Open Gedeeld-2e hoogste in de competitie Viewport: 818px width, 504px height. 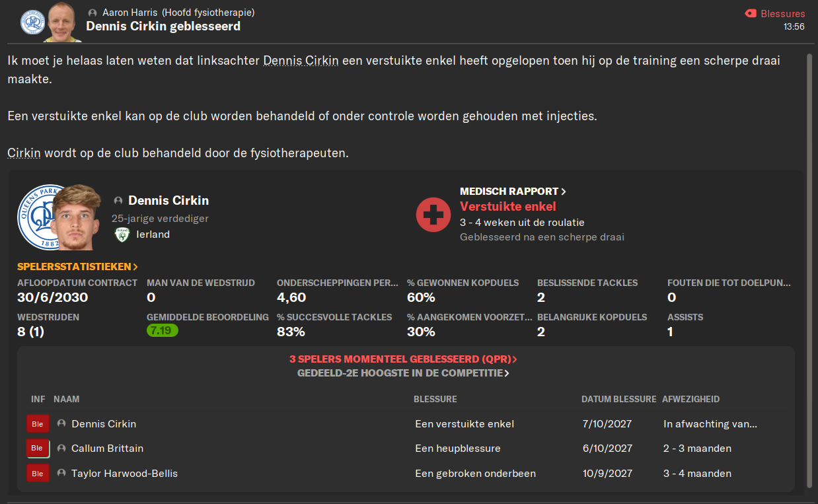pyautogui.click(x=403, y=373)
